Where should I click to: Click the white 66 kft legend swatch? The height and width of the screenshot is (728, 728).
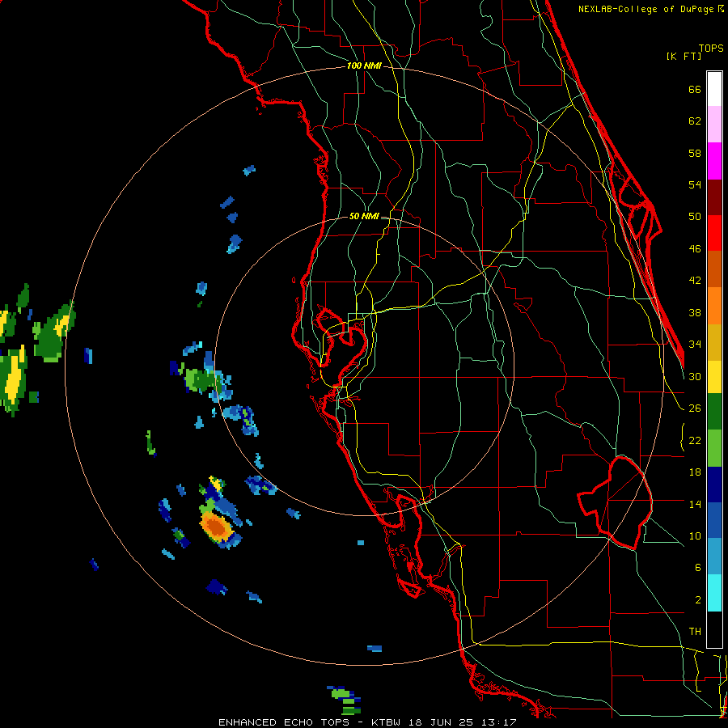(x=714, y=89)
